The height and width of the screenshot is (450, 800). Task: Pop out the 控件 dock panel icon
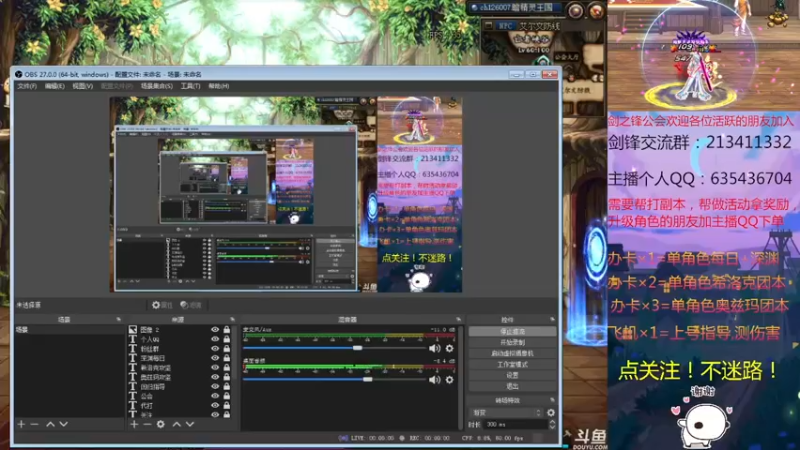552,319
